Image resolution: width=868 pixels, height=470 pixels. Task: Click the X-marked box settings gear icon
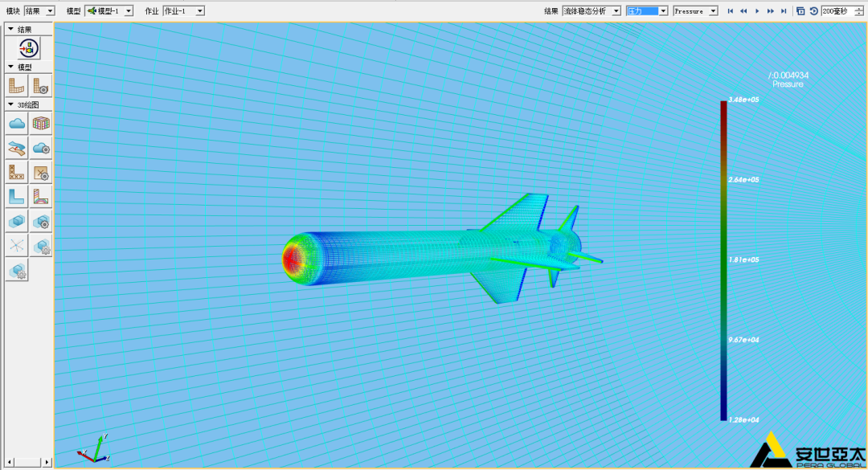click(x=41, y=172)
